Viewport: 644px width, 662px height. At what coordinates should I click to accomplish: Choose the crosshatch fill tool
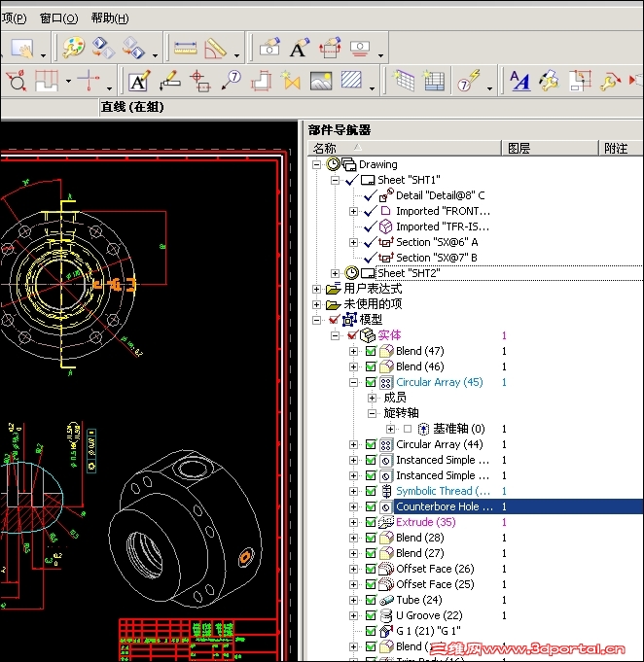pyautogui.click(x=351, y=80)
